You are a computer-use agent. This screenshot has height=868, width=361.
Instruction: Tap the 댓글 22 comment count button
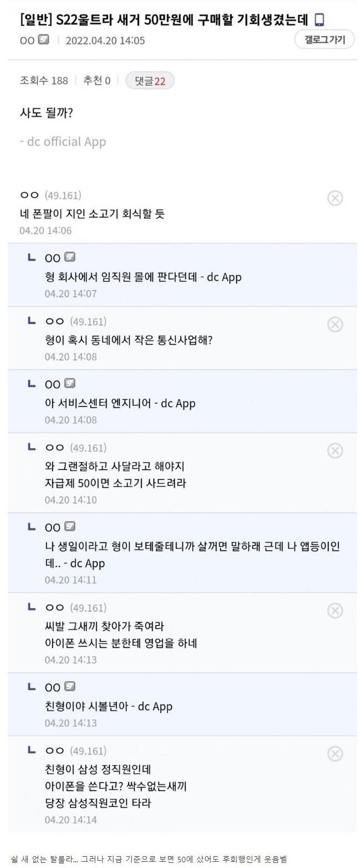(x=149, y=81)
